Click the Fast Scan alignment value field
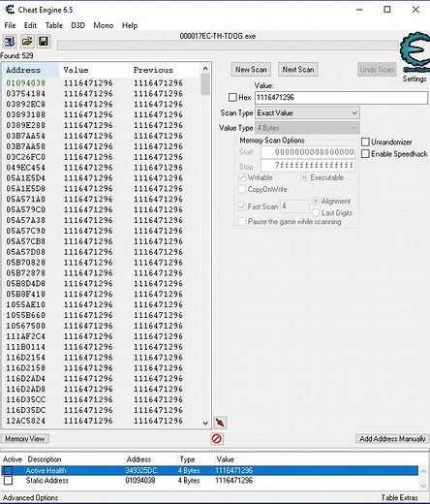 [294, 206]
